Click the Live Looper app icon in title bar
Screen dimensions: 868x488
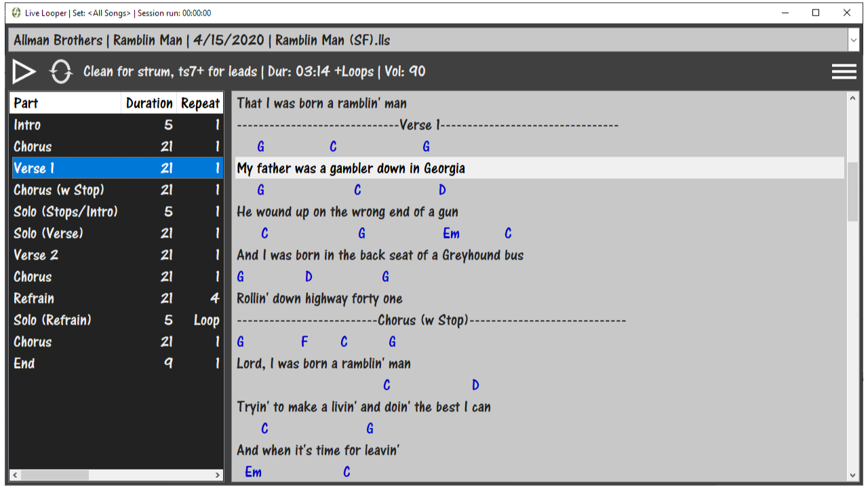(x=16, y=13)
